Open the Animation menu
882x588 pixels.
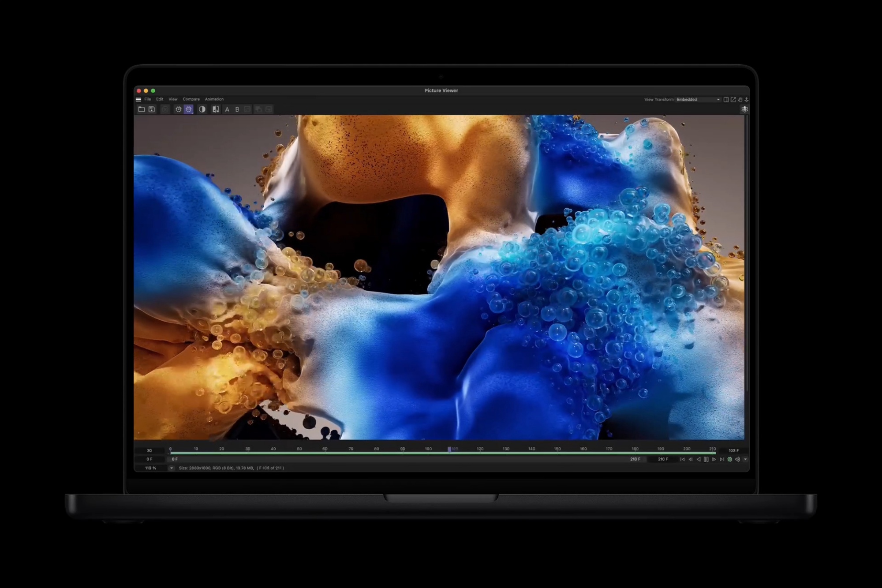[x=214, y=99]
